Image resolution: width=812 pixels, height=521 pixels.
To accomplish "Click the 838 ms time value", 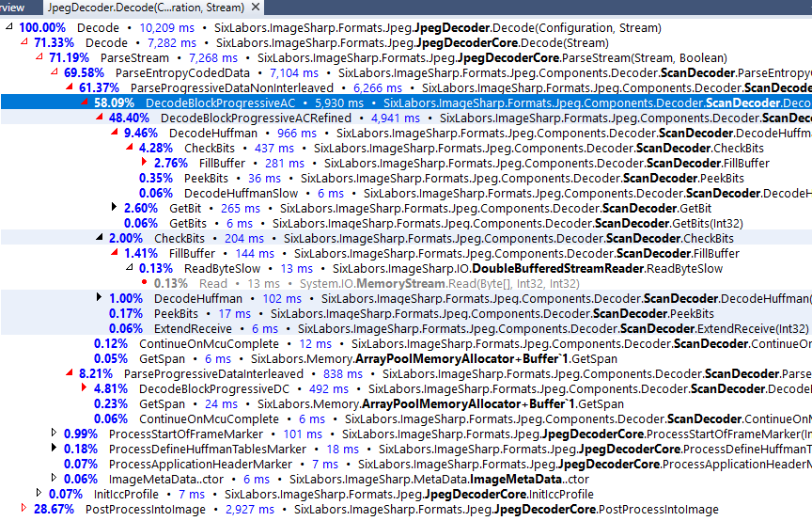I will point(343,373).
